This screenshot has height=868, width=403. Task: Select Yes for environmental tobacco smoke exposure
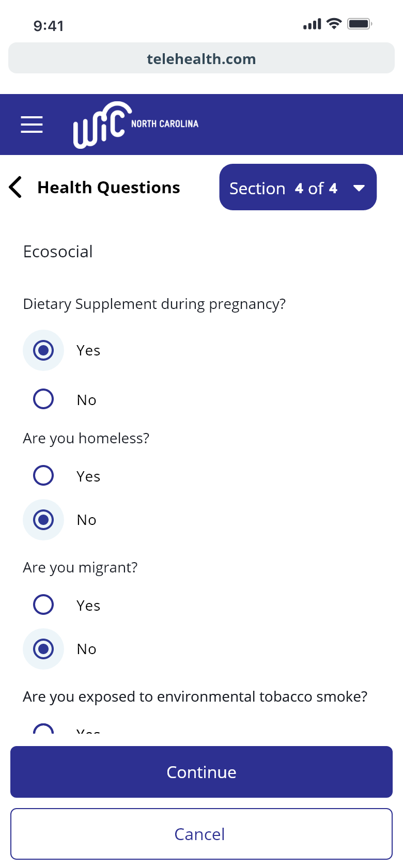pos(43,731)
